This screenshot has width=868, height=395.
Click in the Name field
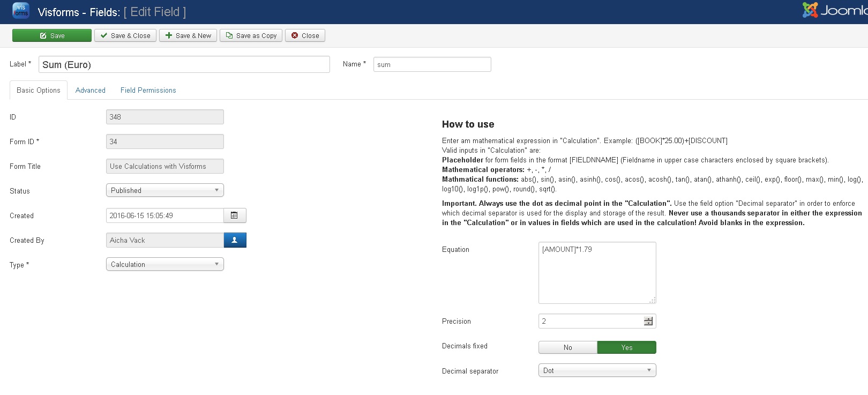pyautogui.click(x=432, y=64)
